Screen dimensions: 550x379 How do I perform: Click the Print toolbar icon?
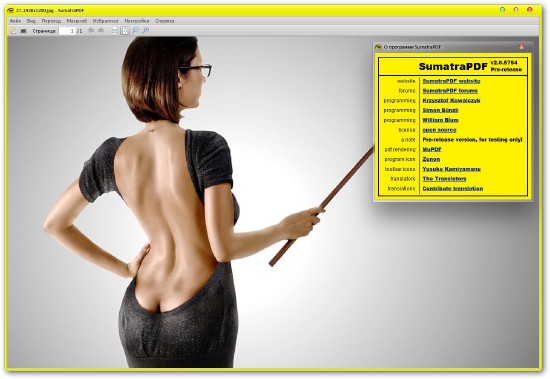[x=23, y=31]
